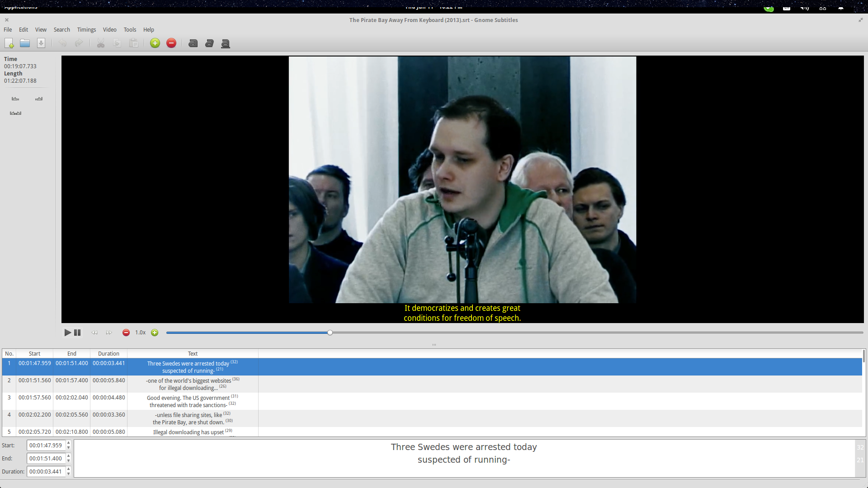The height and width of the screenshot is (488, 868).
Task: Pause the video
Action: click(77, 333)
